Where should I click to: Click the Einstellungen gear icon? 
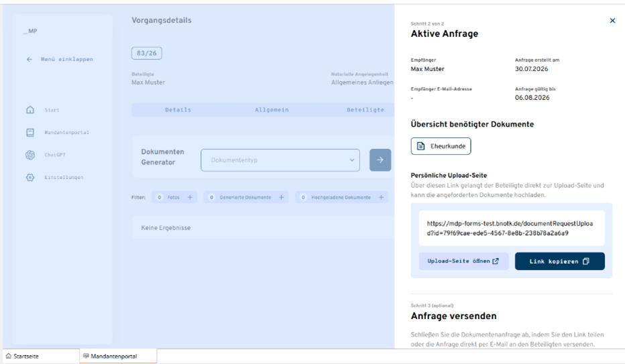point(30,177)
